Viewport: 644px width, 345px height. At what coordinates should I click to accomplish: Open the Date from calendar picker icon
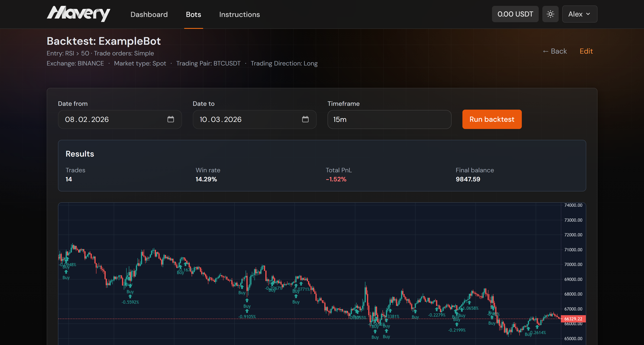point(171,119)
